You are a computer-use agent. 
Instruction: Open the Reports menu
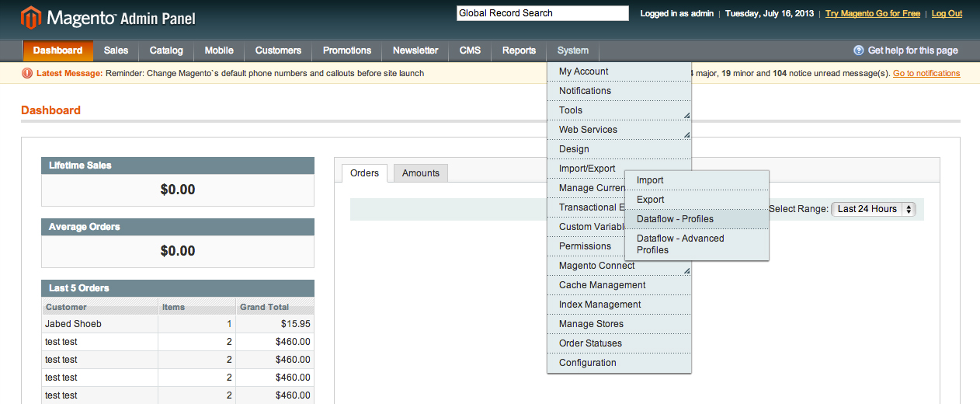click(x=519, y=50)
